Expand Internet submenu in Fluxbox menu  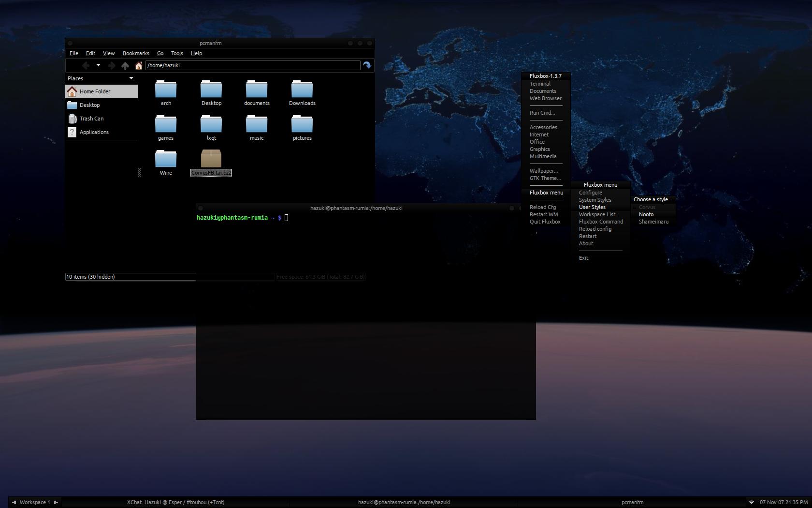point(546,134)
